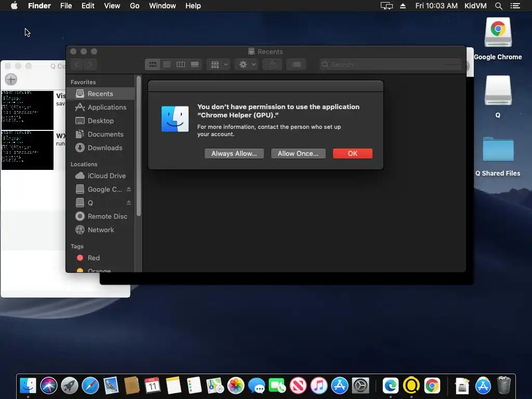Open Music (iTunes) from the Dock
532x399 pixels.
coord(319,386)
